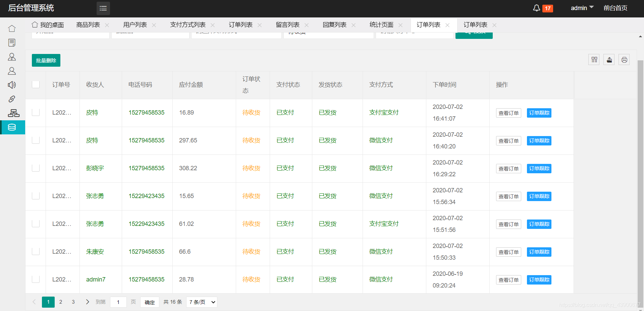View order for 15.65 row

coord(508,196)
